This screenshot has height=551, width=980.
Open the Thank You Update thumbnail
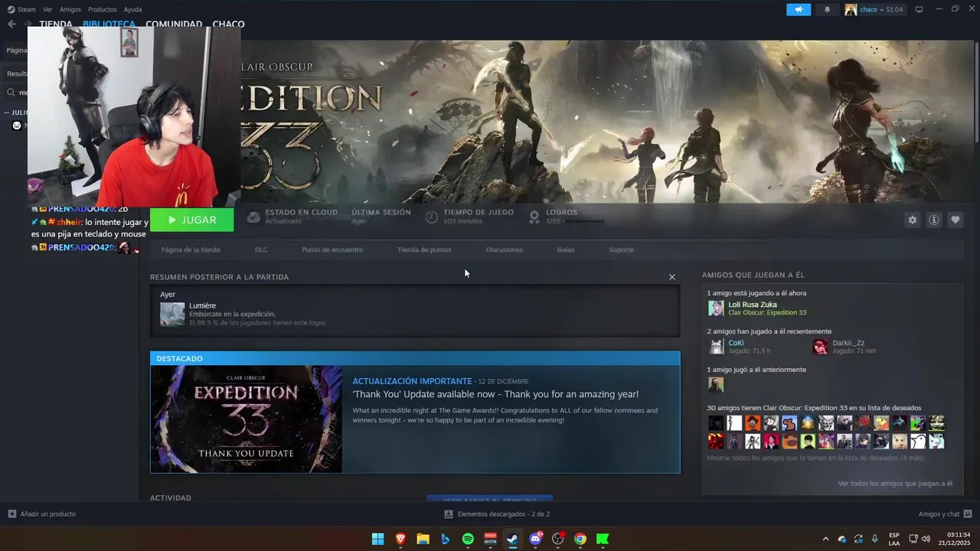click(247, 419)
